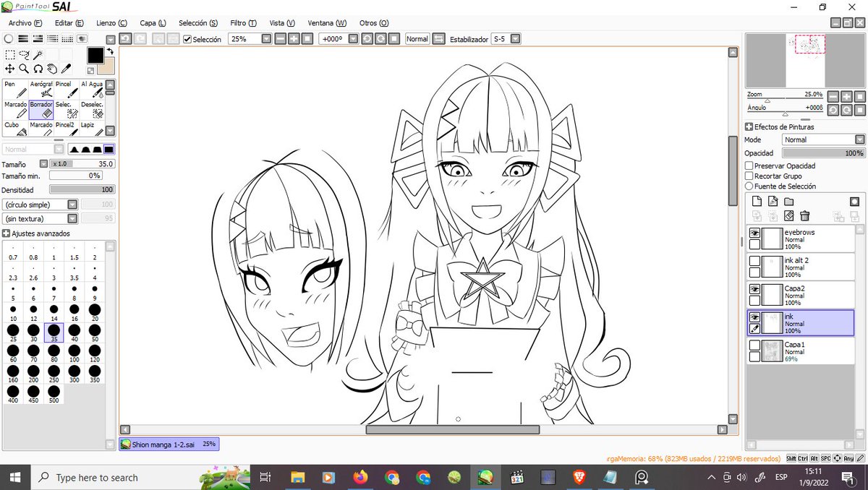Screen dimensions: 868x490
Task: Expand Efectos de Pinturas section
Action: [749, 126]
